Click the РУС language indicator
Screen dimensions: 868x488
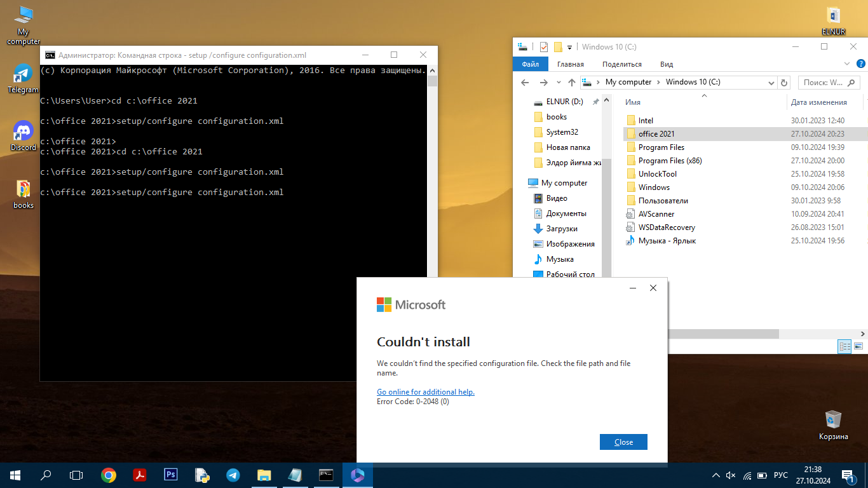[781, 475]
